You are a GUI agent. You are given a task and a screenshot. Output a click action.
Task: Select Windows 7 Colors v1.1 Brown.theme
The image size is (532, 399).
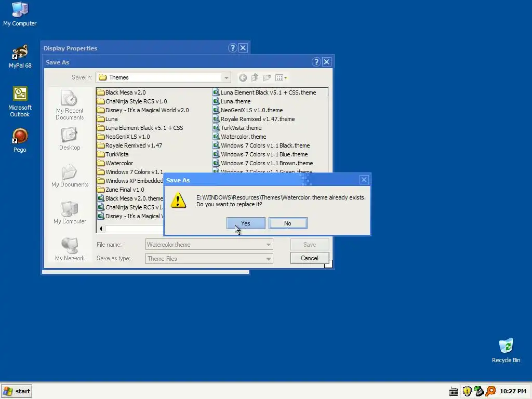pos(263,163)
